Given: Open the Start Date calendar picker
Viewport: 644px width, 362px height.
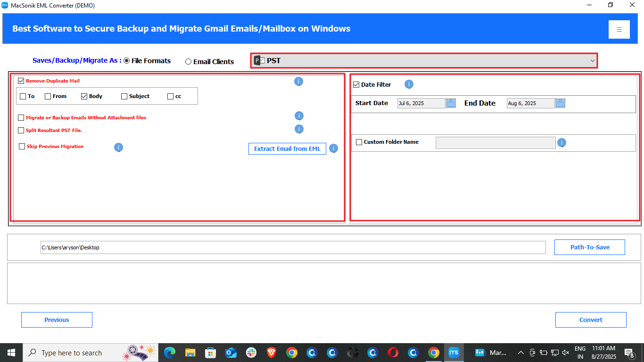Looking at the screenshot, I should click(451, 103).
